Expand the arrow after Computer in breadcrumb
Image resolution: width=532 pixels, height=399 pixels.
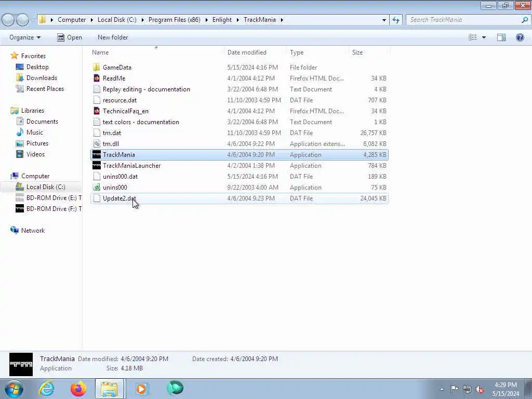91,20
